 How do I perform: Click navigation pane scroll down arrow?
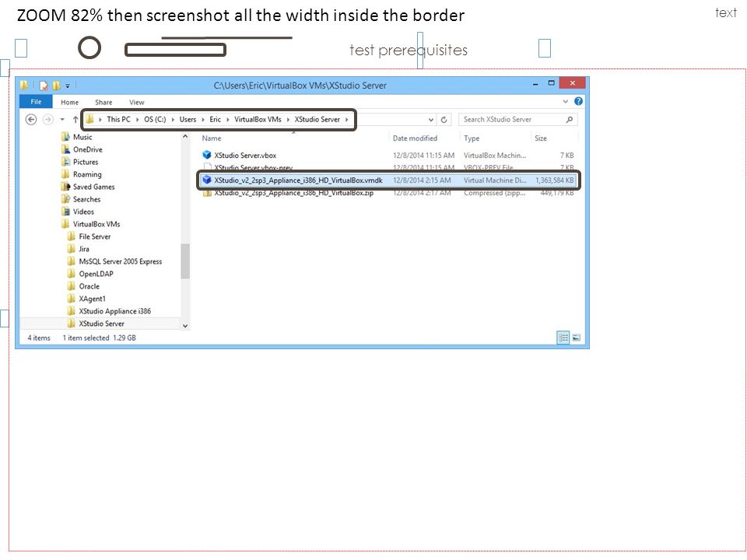point(185,326)
